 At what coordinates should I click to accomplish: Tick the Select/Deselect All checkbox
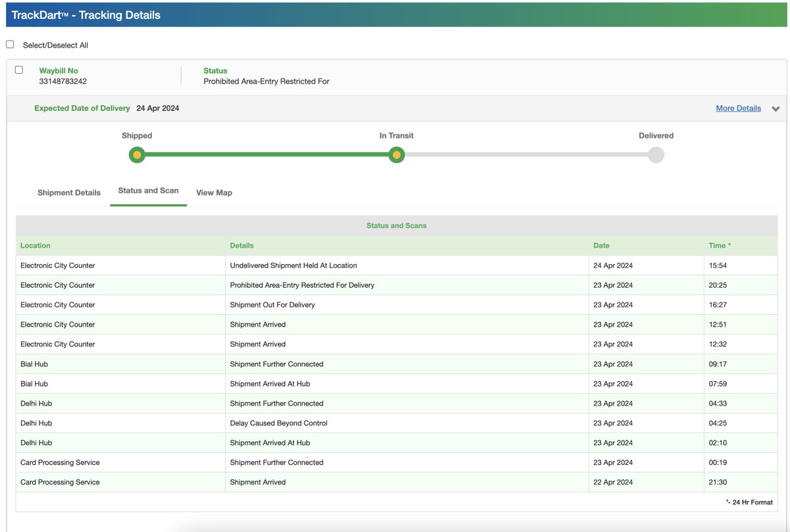10,45
